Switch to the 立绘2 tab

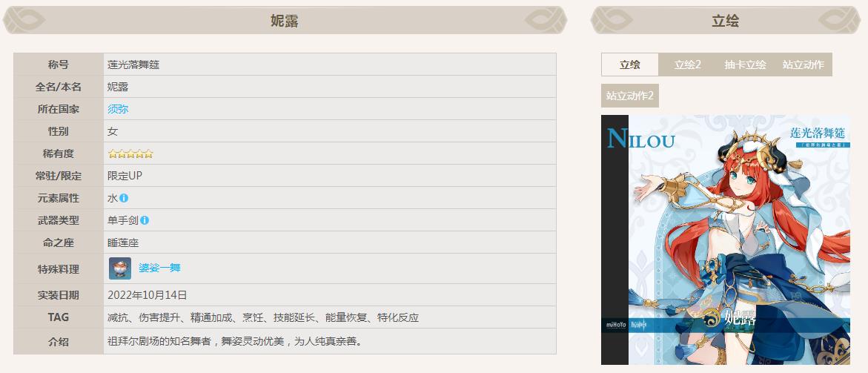pos(687,65)
